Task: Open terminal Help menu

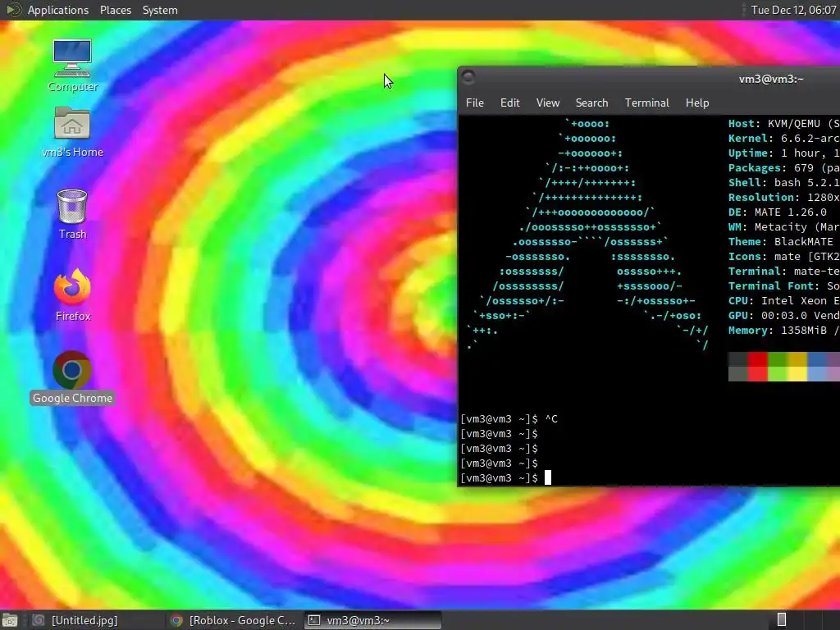Action: (x=697, y=103)
